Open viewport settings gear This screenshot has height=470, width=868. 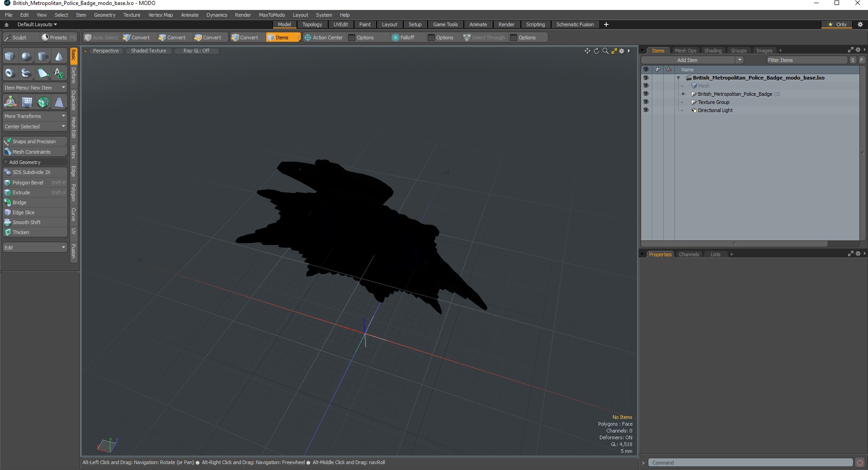(622, 51)
